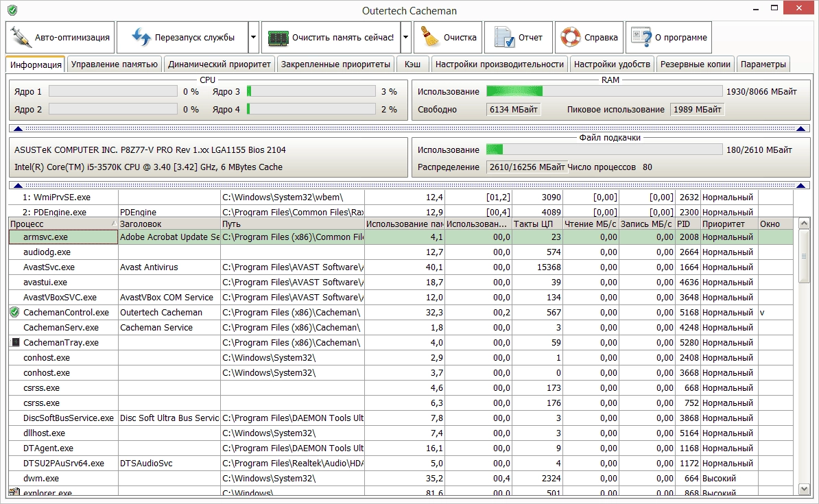Sort by the PID column header
Image resolution: width=819 pixels, height=504 pixels.
click(x=687, y=224)
